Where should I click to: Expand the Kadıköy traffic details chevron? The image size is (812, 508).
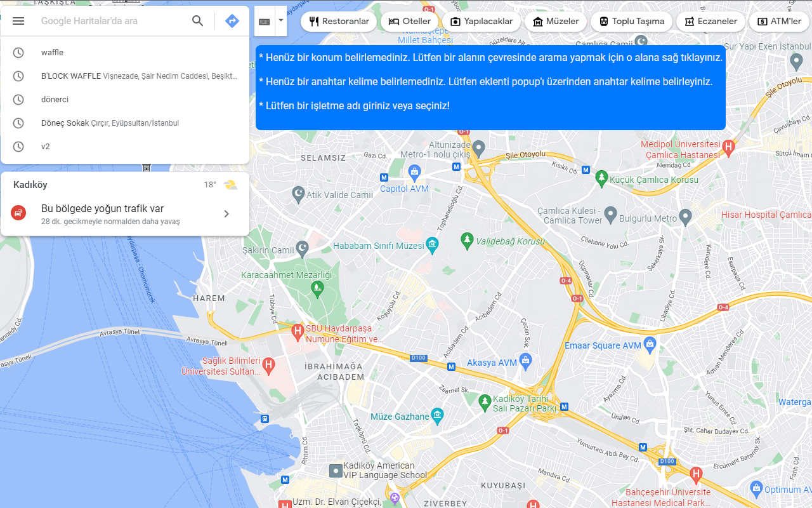click(x=226, y=213)
